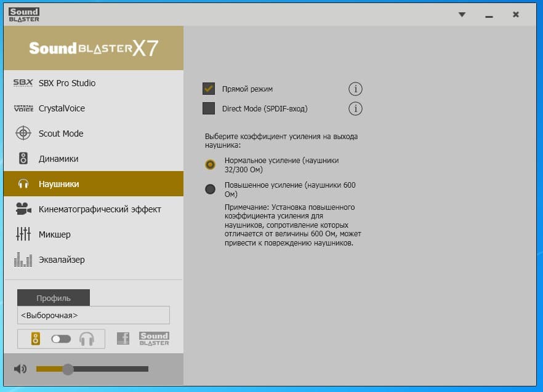Click the Sound Blaster logo in title bar

pyautogui.click(x=24, y=15)
